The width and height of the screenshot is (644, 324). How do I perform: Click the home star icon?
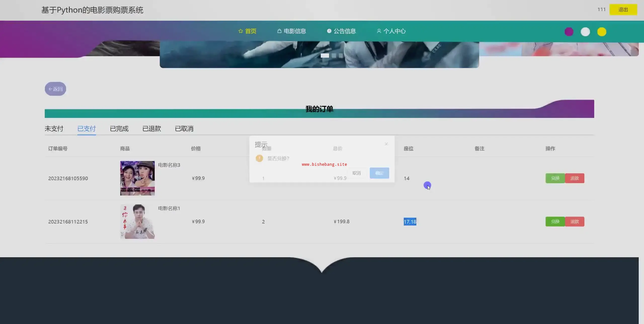(240, 31)
